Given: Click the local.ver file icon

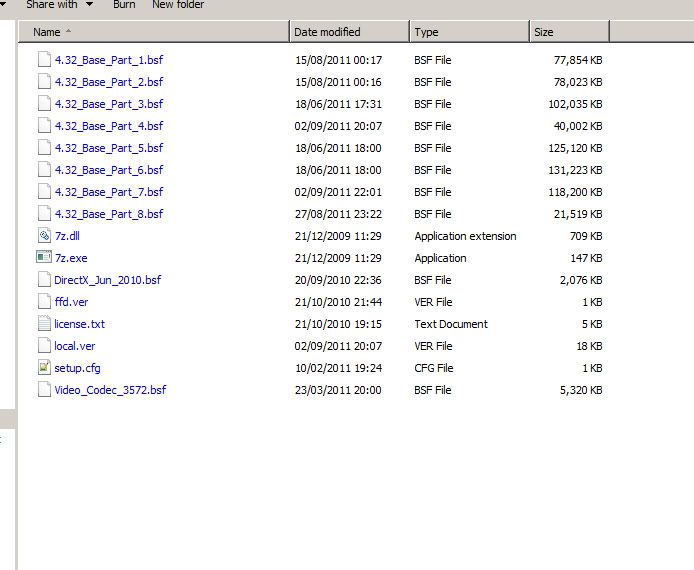Looking at the screenshot, I should [44, 345].
